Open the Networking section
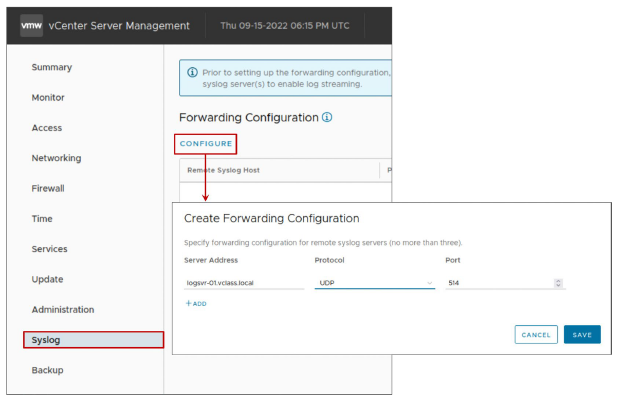624x405 pixels. tap(56, 158)
